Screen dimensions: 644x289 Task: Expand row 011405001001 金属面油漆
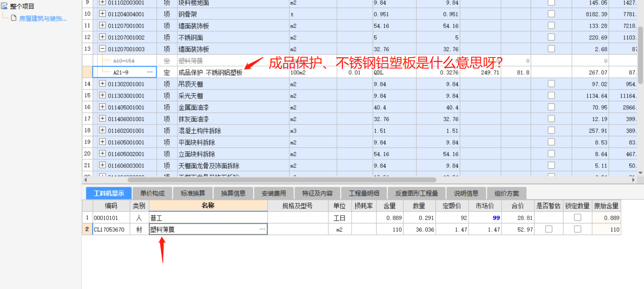102,107
